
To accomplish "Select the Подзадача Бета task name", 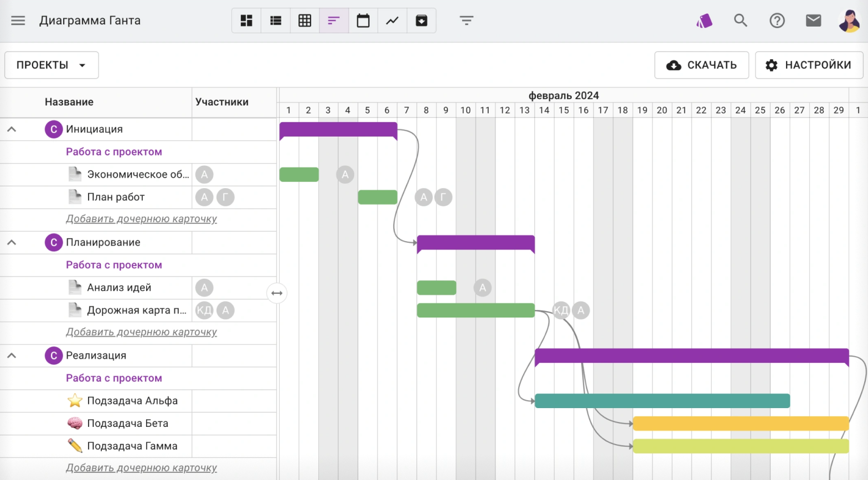I will [128, 424].
